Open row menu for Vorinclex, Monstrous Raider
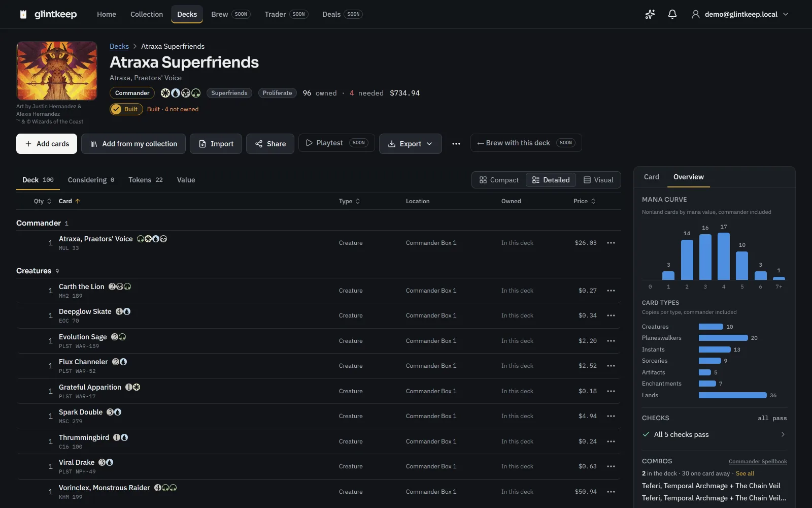 point(611,492)
